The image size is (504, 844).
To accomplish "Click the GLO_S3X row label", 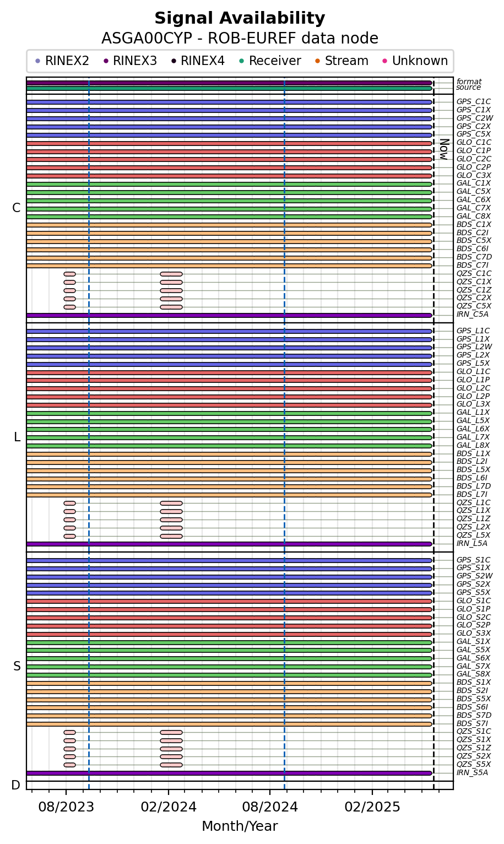I will tap(473, 634).
